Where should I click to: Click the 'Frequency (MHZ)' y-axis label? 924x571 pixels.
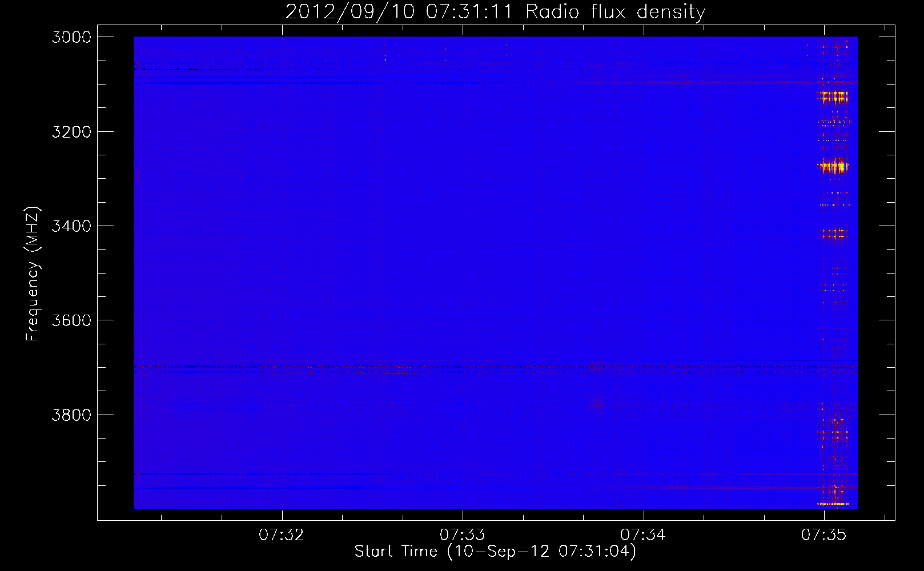point(33,274)
